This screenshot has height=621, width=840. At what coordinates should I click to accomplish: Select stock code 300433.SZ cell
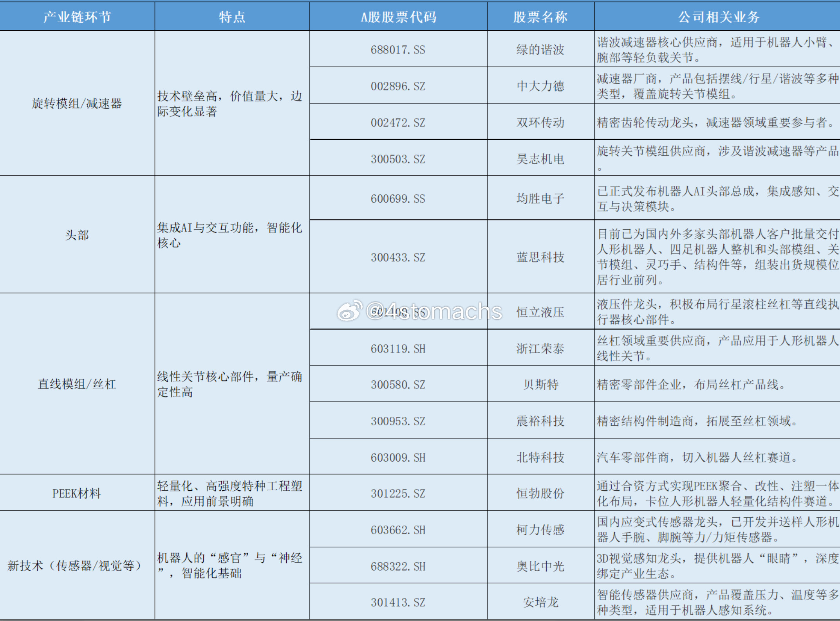pyautogui.click(x=398, y=257)
